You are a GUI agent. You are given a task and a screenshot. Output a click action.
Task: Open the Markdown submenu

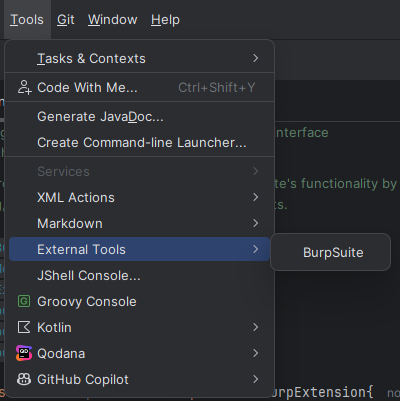[139, 223]
